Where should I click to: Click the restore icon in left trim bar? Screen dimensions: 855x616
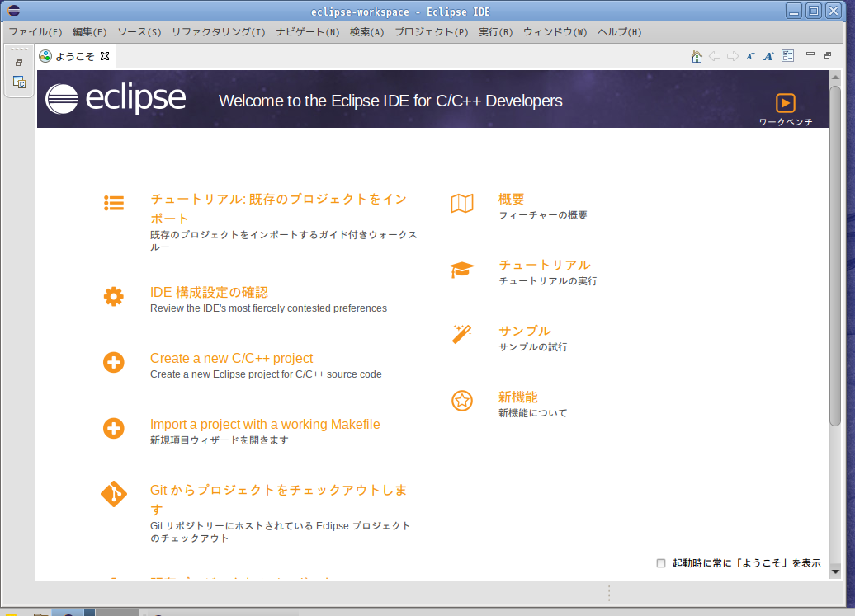[19, 63]
